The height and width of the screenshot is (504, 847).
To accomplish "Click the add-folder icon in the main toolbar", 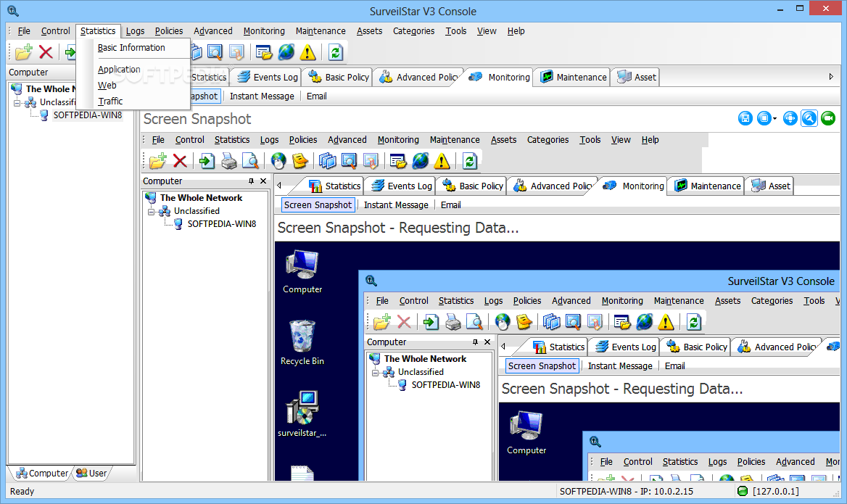I will point(24,52).
